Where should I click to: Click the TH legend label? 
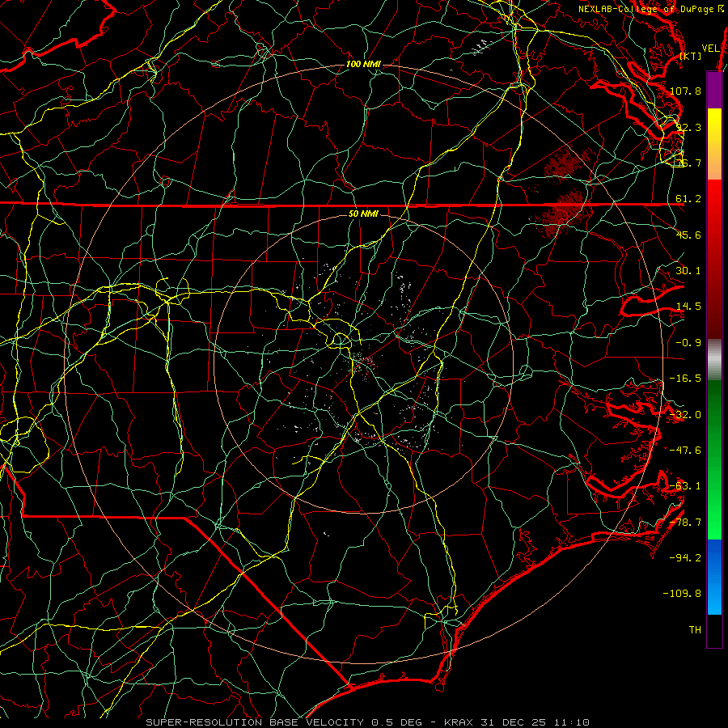(695, 630)
